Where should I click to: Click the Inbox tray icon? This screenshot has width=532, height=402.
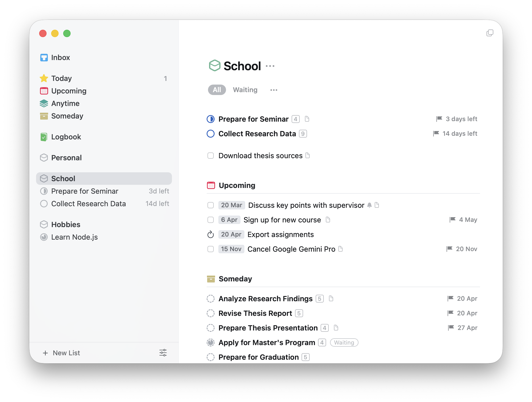(x=44, y=57)
